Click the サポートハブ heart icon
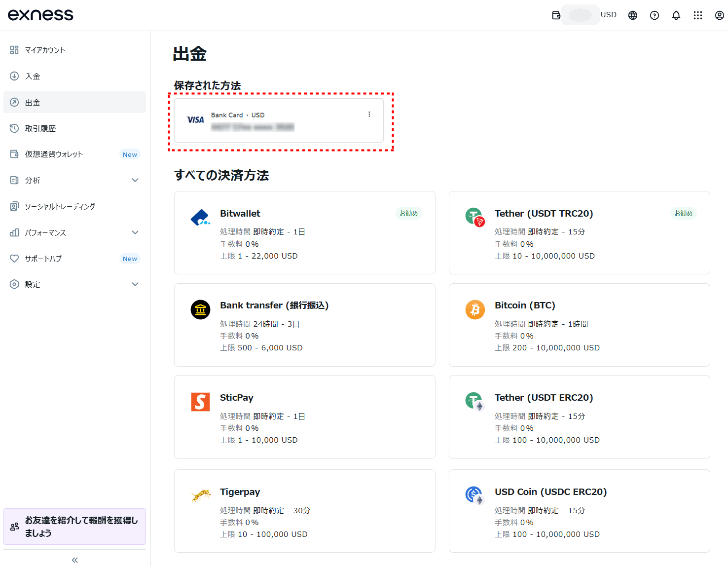Viewport: 728px width, 569px height. click(x=14, y=259)
